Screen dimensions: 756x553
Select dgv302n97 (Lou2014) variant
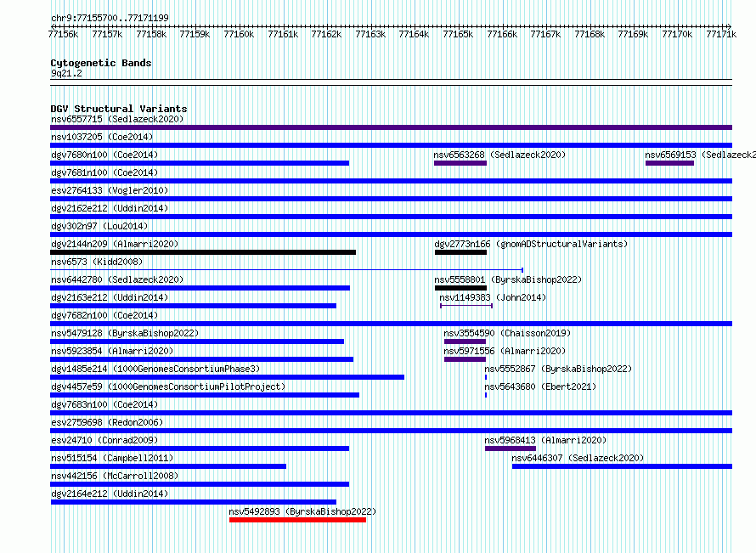point(99,226)
